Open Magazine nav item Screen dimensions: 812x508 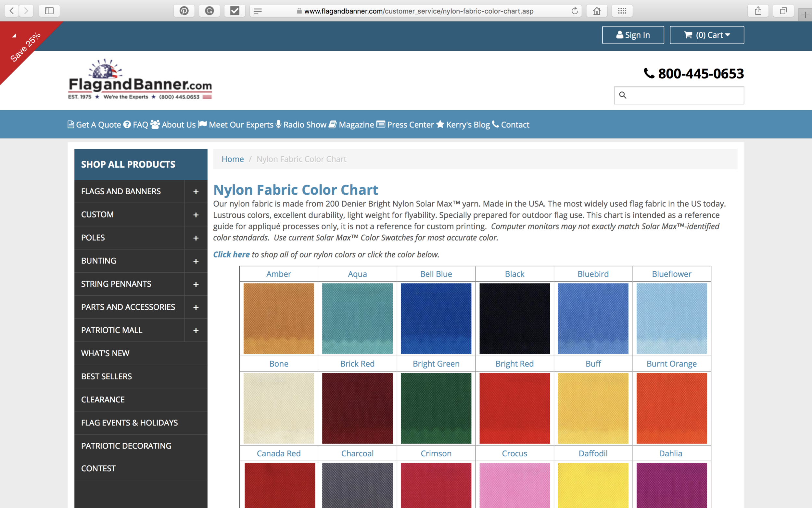351,125
